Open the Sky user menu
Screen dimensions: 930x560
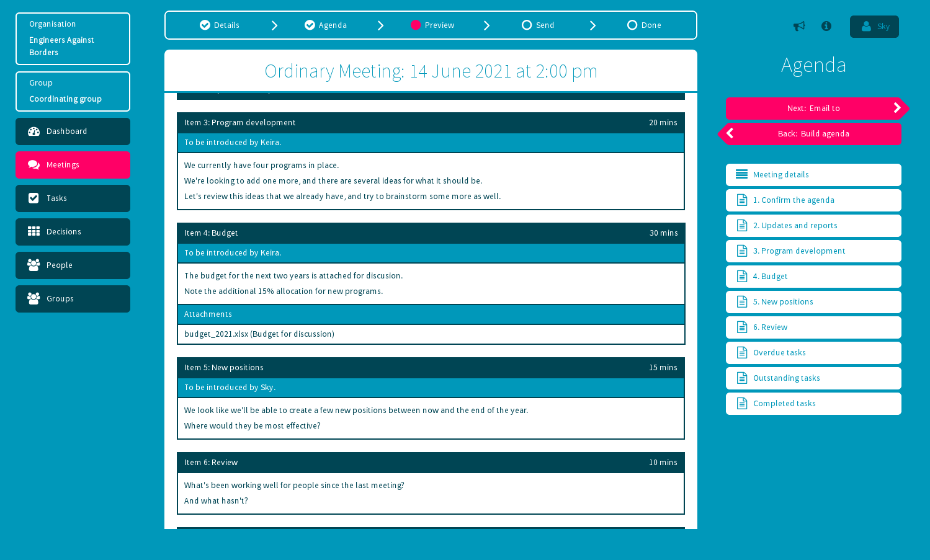[x=874, y=27]
